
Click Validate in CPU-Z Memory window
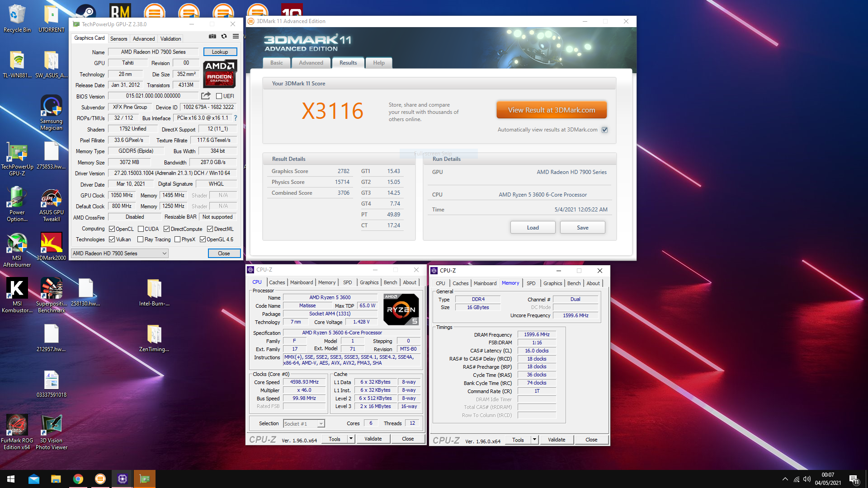point(557,440)
